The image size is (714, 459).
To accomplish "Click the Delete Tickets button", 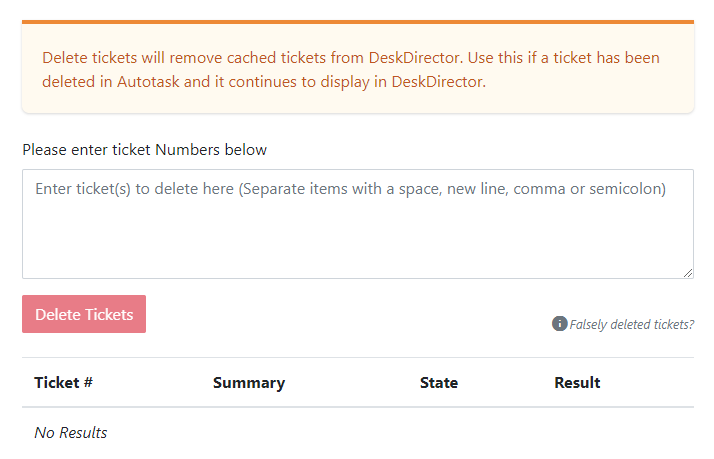I will [84, 314].
